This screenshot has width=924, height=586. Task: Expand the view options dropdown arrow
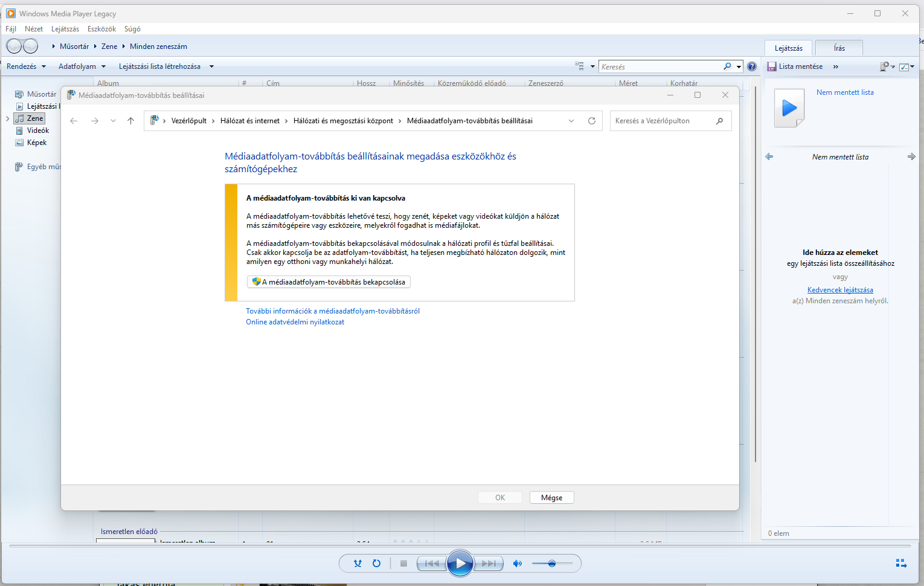click(x=592, y=66)
